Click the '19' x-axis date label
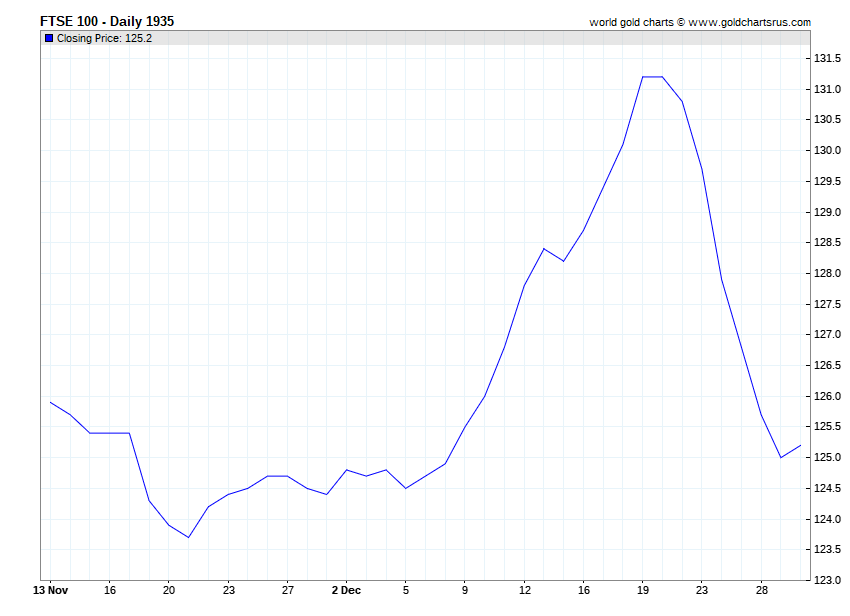Image resolution: width=850 pixels, height=616 pixels. [642, 590]
